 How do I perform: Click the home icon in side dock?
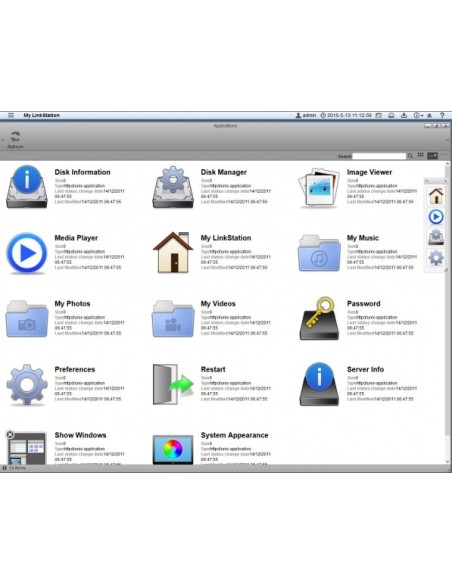pos(436,196)
